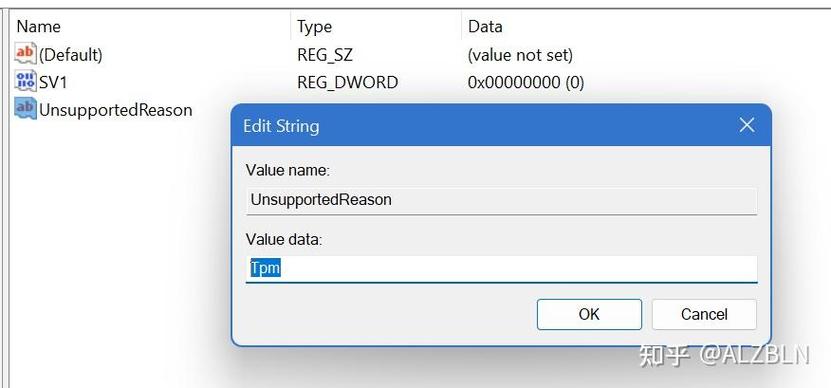Viewport: 831px width, 388px height.
Task: Click the (value not set) data cell
Action: tap(520, 55)
